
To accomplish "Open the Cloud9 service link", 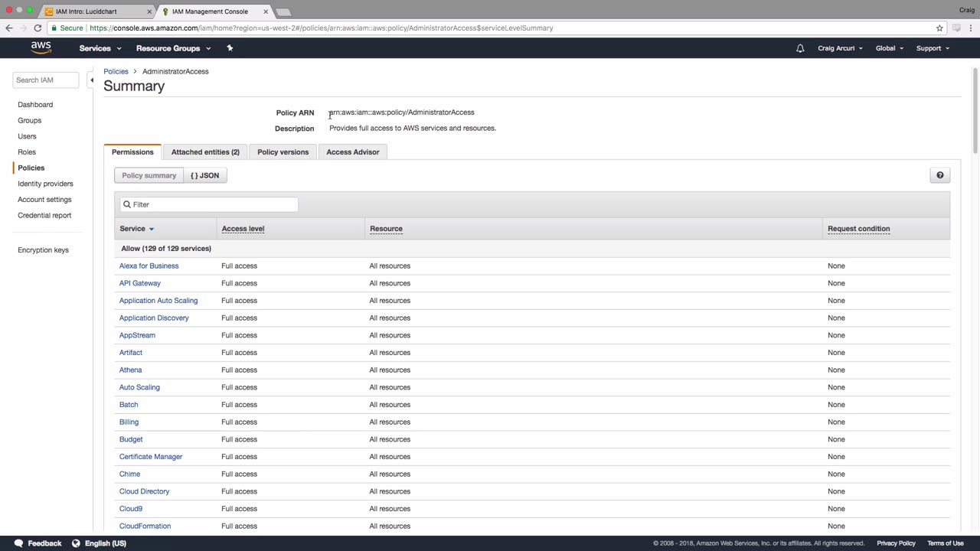I will 131,509.
